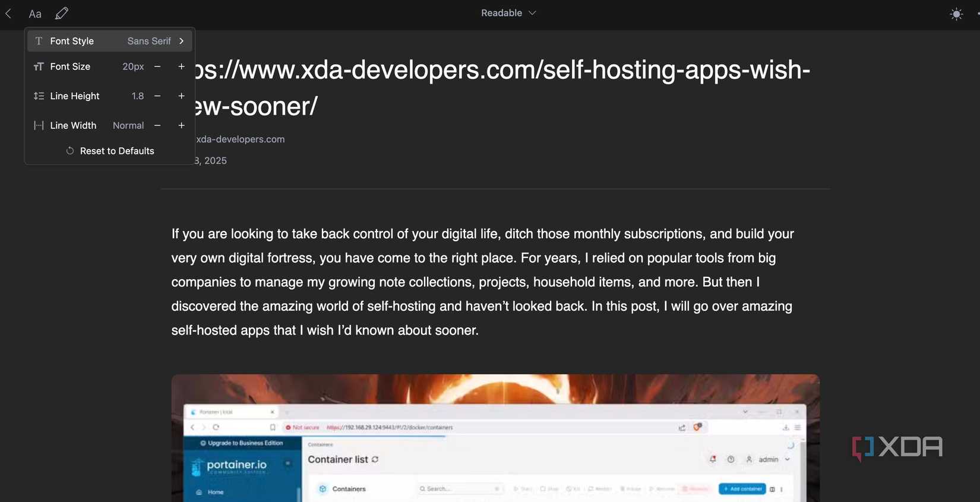Go back with the left chevron arrow
This screenshot has height=502, width=980.
coord(8,13)
